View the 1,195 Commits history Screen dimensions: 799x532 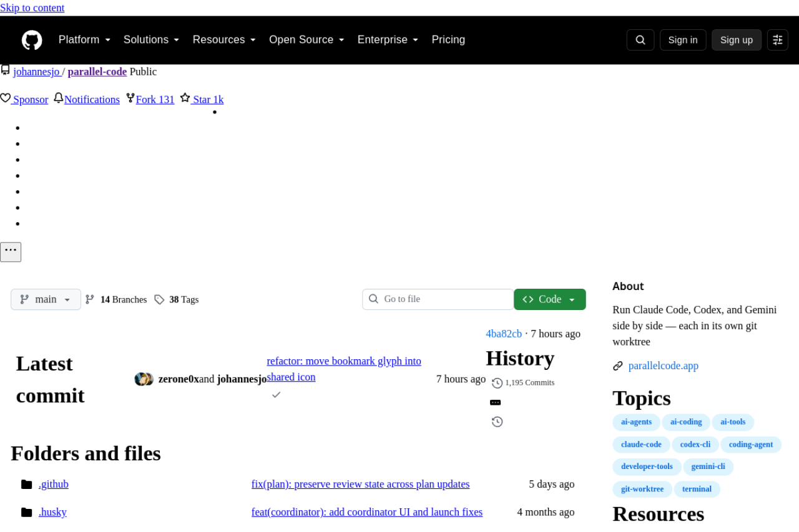click(x=529, y=383)
